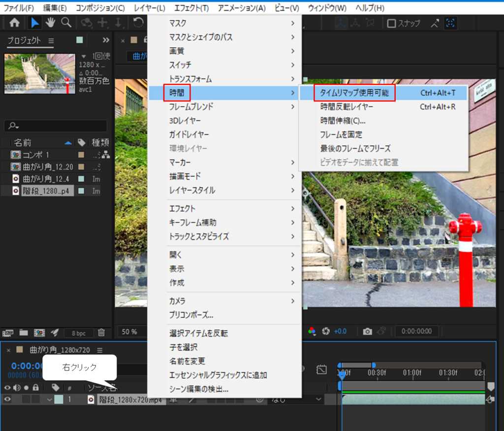This screenshot has width=504, height=431.
Task: Click the RGB channel display icon
Action: coord(312,332)
